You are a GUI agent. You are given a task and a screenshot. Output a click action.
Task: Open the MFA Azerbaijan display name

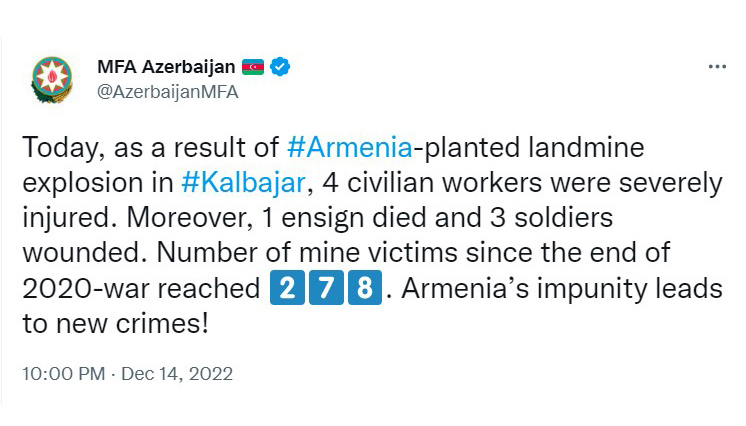(x=166, y=67)
